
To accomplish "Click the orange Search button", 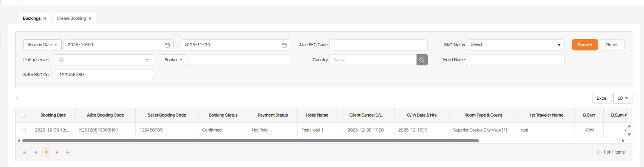I will pos(585,45).
